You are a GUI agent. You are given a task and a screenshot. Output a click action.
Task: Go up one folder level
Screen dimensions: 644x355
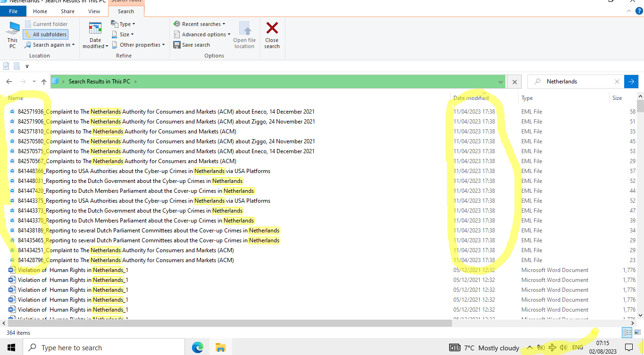pos(43,81)
